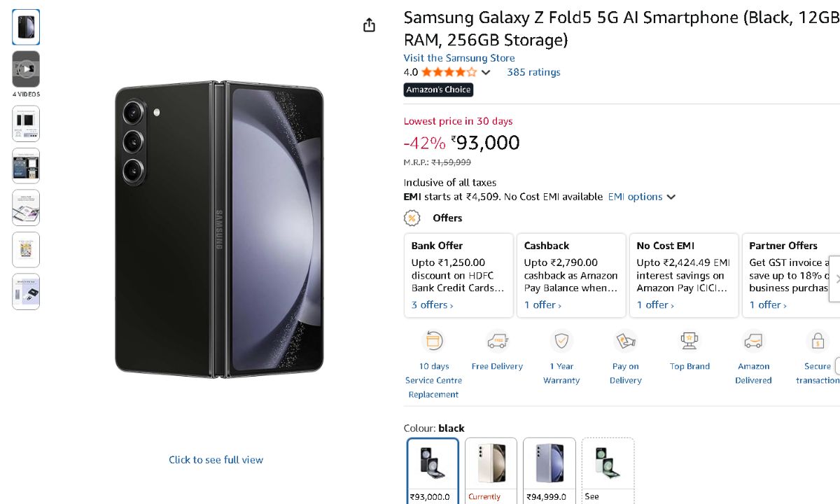Screen dimensions: 840x504
Task: Click the Free Delivery truck icon
Action: coord(497,342)
